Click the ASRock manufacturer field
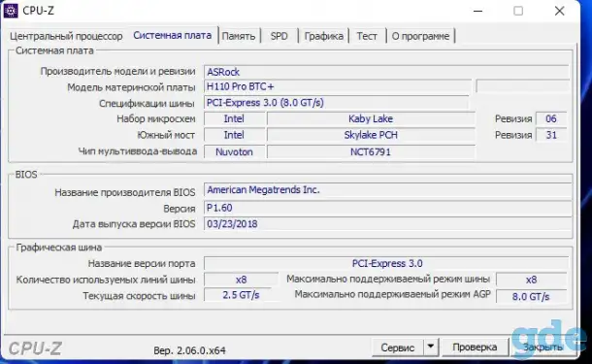Viewport: 592px width, 364px height. [386, 72]
